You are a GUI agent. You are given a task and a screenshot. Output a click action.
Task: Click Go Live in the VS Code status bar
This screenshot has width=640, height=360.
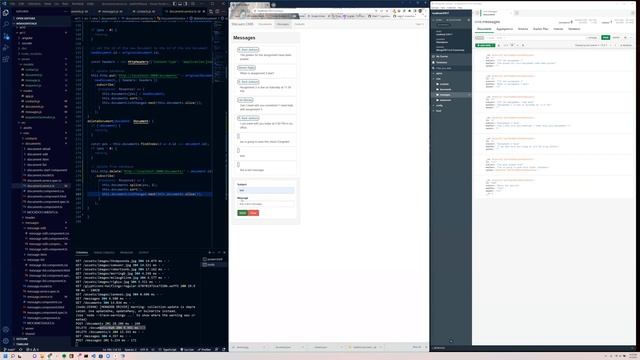coord(187,350)
